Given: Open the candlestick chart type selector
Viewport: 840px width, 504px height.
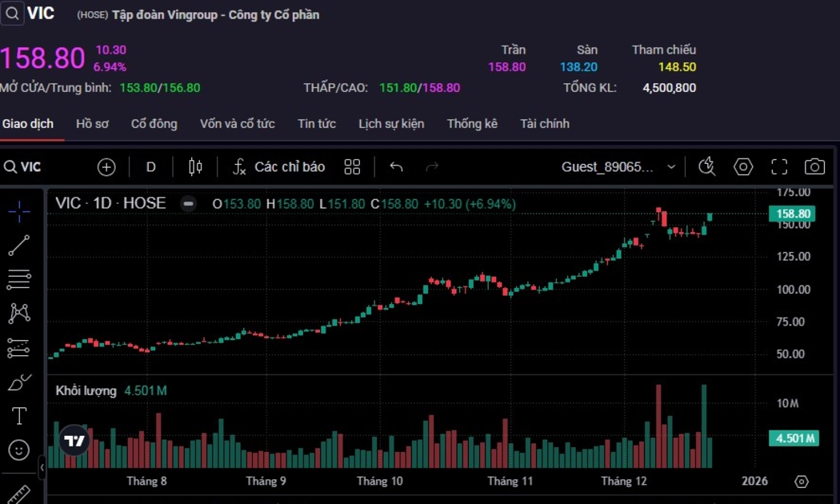Looking at the screenshot, I should [195, 166].
